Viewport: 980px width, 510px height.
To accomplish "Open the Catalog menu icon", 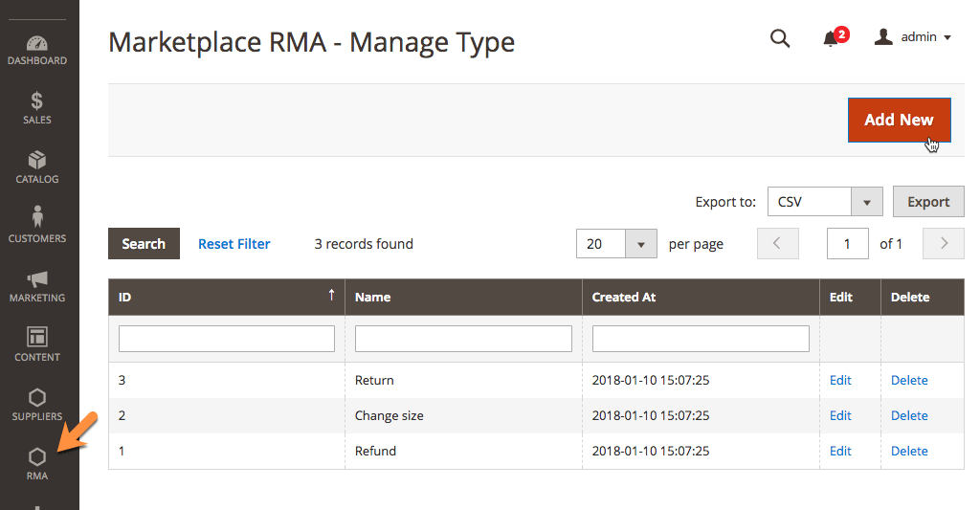I will [37, 167].
